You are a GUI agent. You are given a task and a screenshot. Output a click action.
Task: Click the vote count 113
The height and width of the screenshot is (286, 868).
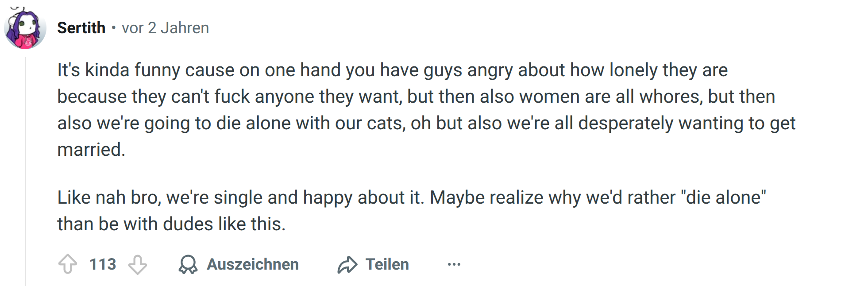(103, 264)
